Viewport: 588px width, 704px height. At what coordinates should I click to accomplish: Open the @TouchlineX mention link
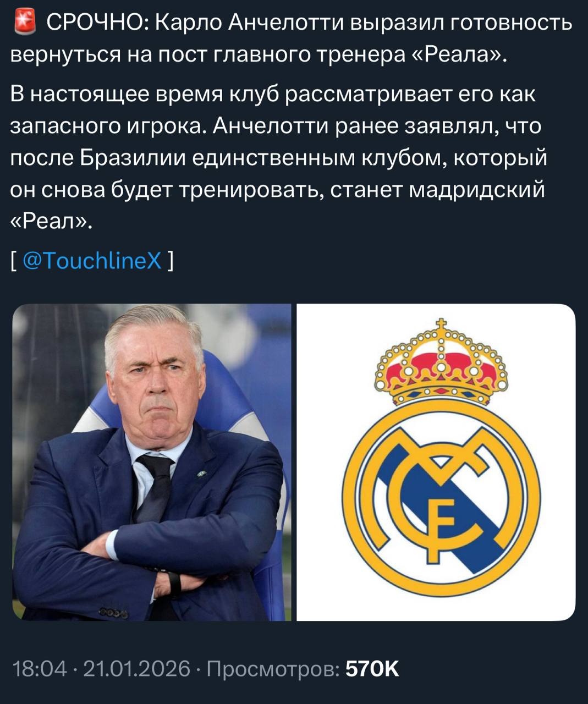[92, 260]
